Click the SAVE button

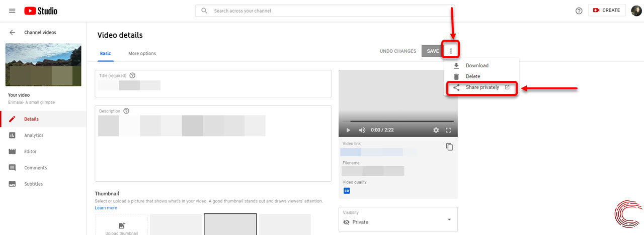click(x=433, y=51)
